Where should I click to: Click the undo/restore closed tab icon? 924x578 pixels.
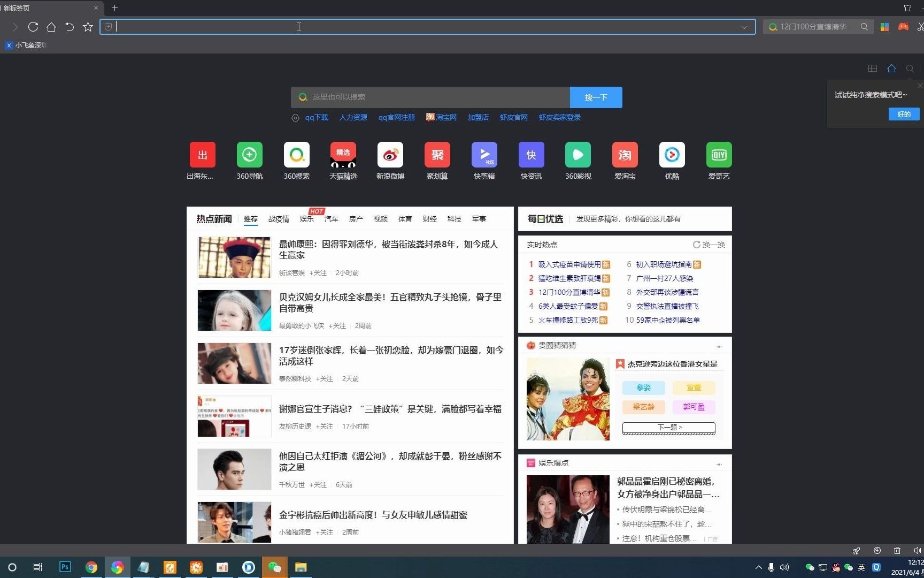[x=70, y=27]
